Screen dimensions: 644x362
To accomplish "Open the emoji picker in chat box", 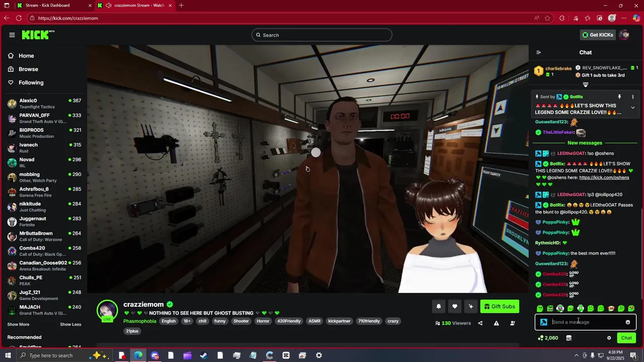I will (628, 322).
